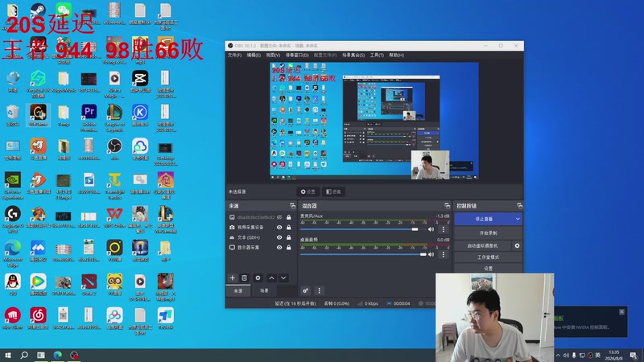Switch to the 来源 tab

pos(238,290)
